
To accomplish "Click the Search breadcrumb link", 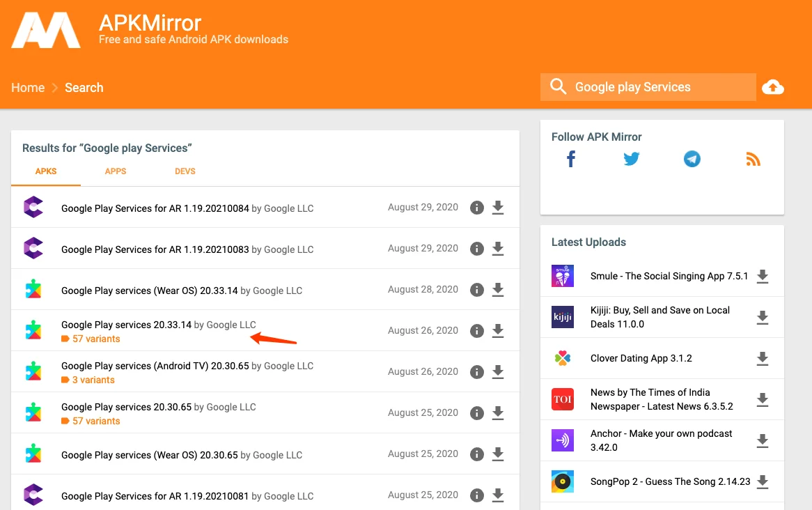I will [84, 88].
